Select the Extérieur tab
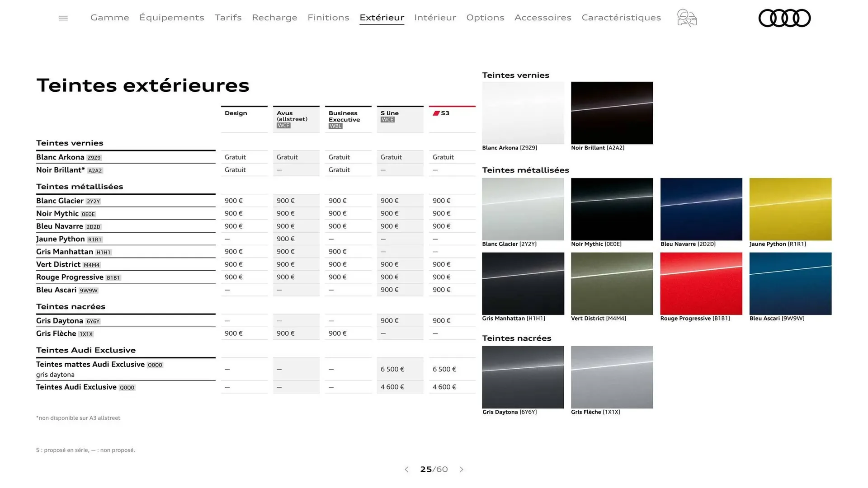This screenshot has width=868, height=488. pos(382,18)
